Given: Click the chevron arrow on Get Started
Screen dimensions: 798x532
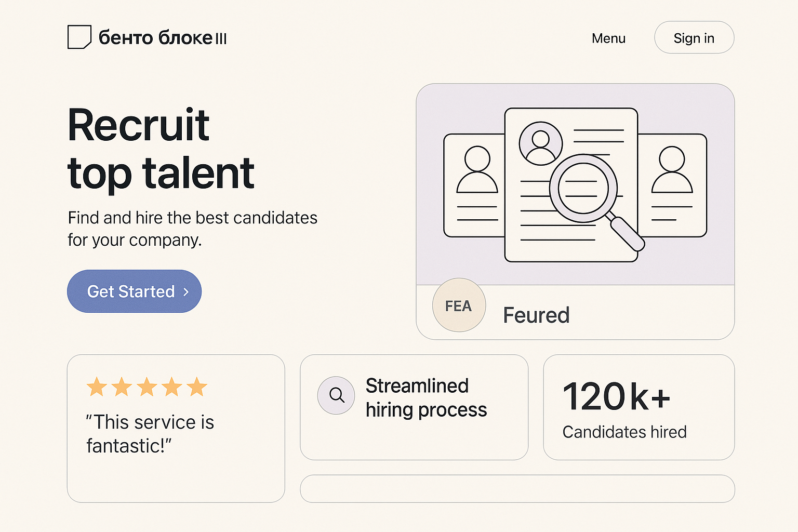Looking at the screenshot, I should 186,292.
